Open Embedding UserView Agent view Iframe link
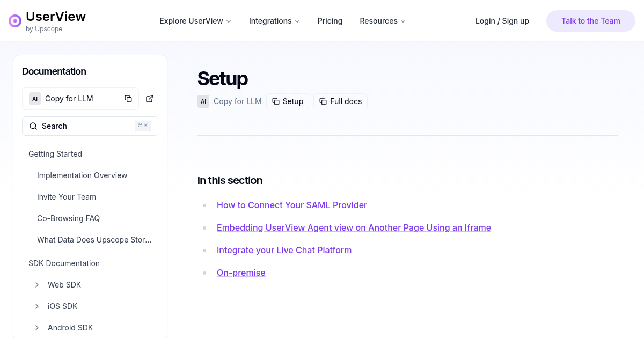Screen dimensions: 644x338 click(354, 227)
